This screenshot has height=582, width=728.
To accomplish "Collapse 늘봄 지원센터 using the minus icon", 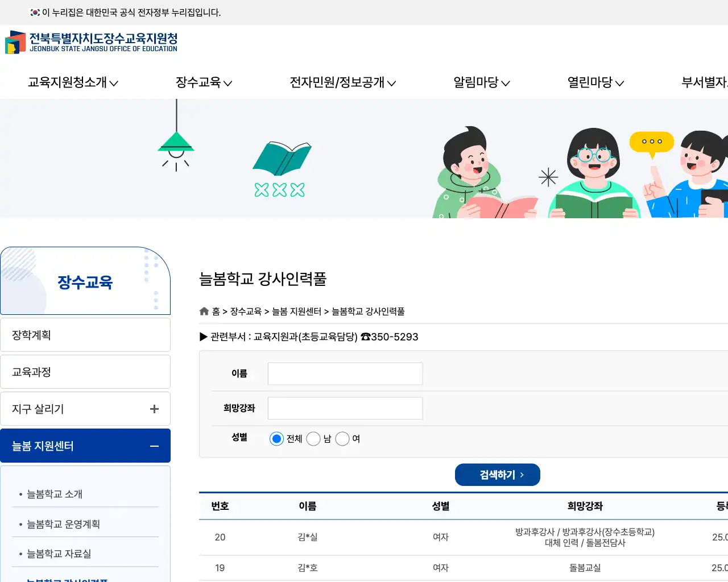I will coord(154,446).
